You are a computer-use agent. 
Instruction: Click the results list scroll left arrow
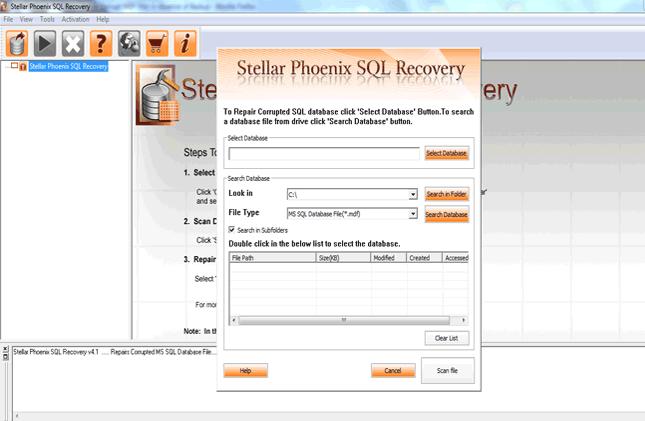pyautogui.click(x=234, y=320)
